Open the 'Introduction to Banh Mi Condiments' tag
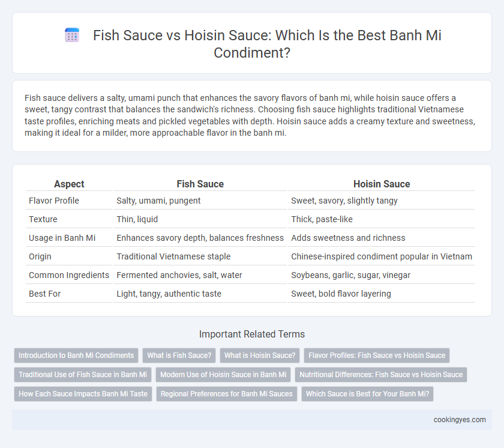 click(x=76, y=356)
